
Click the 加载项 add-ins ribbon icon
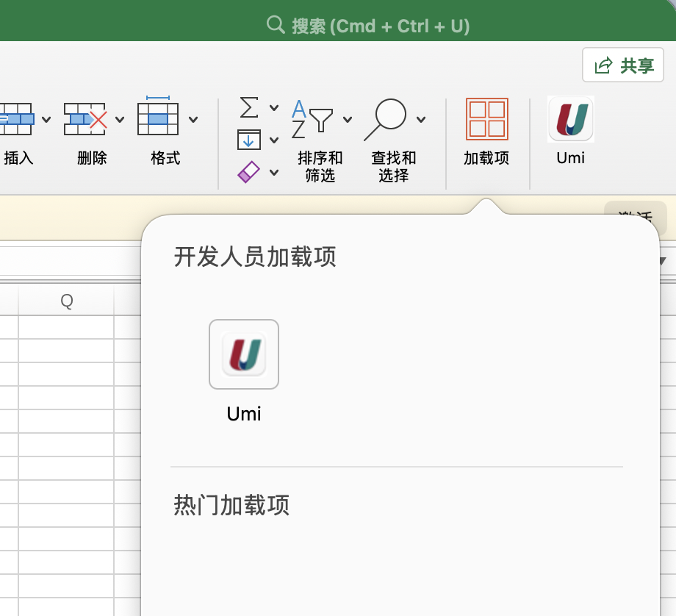[487, 119]
